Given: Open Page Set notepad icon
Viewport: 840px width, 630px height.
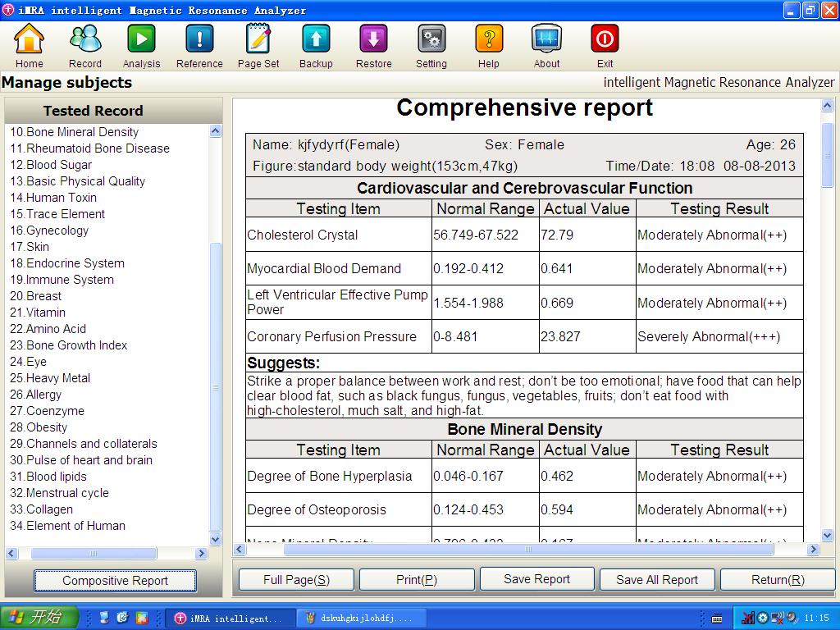Looking at the screenshot, I should 258,39.
